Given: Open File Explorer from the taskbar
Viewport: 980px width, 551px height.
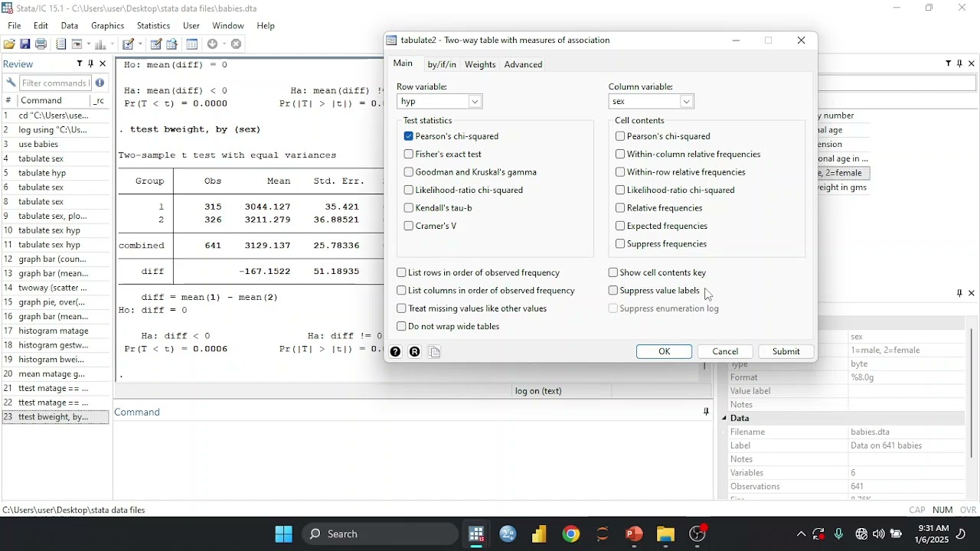Looking at the screenshot, I should pos(666,534).
